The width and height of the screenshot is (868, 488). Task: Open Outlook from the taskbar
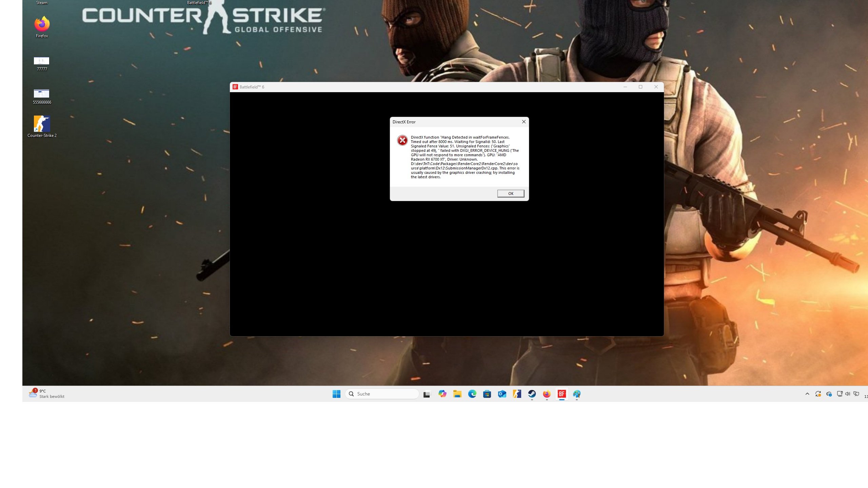pos(502,394)
